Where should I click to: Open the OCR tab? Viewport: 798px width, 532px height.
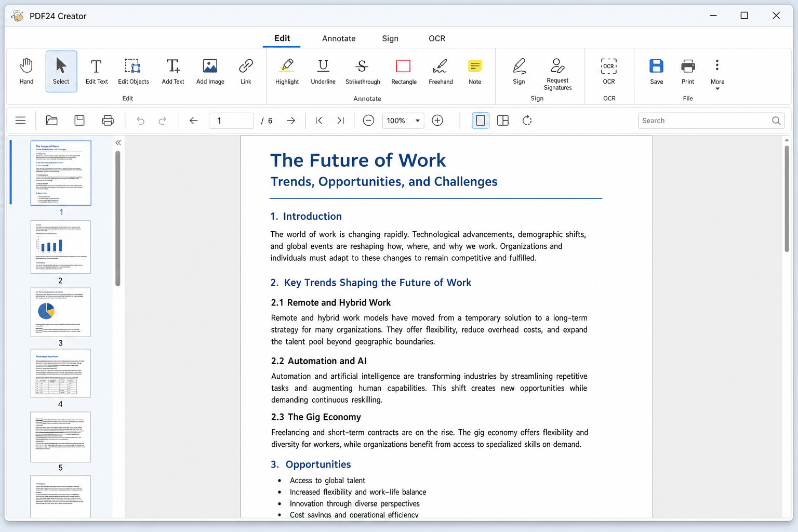pyautogui.click(x=437, y=38)
